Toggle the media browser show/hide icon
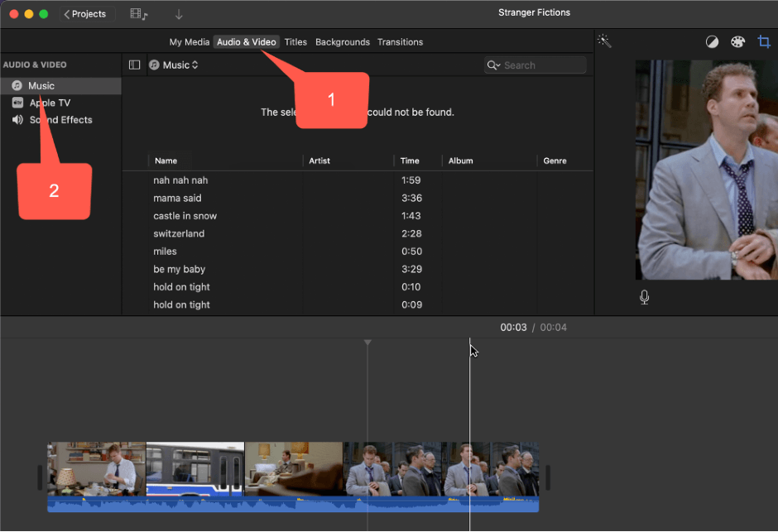Screen dimensions: 778x532 (138, 14)
